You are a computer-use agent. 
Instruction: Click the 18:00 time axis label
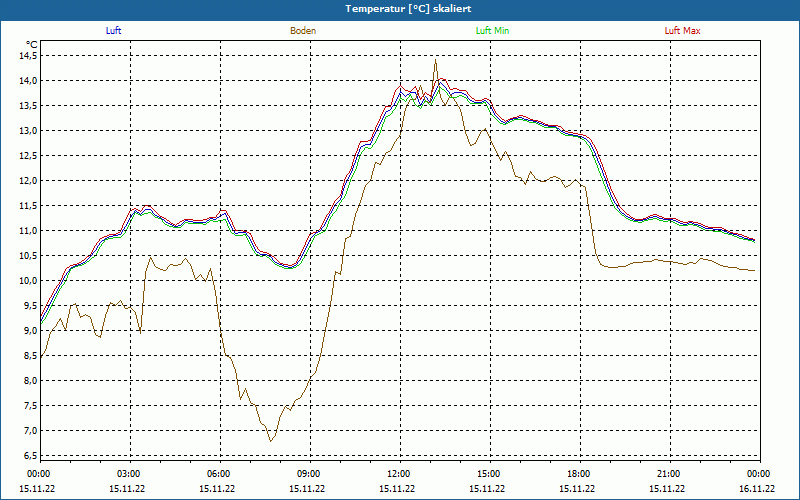click(x=578, y=474)
